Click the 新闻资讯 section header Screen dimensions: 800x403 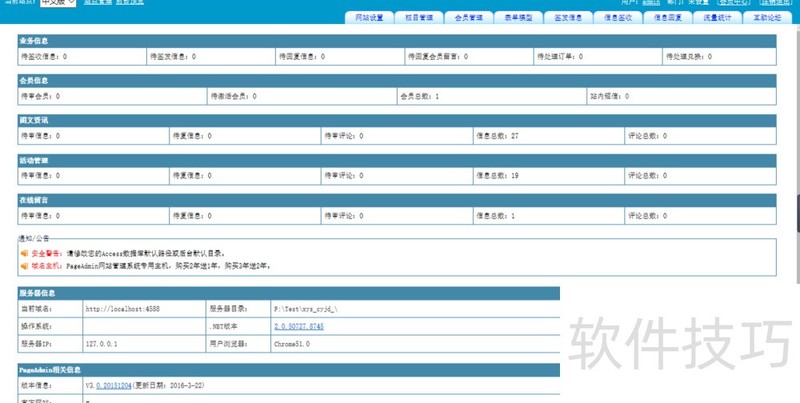tap(34, 119)
